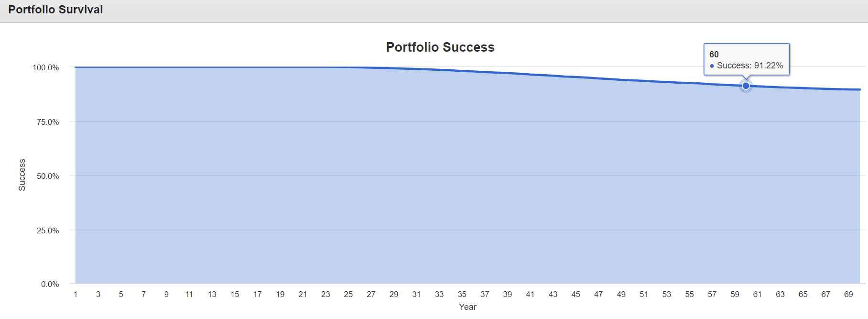Click the vertical 'Success' y-axis title

point(22,175)
